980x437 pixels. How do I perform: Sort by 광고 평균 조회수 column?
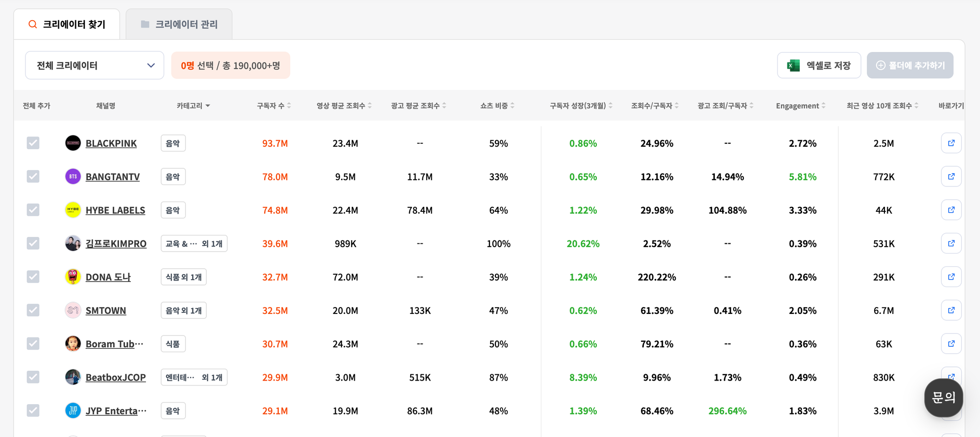coord(418,105)
